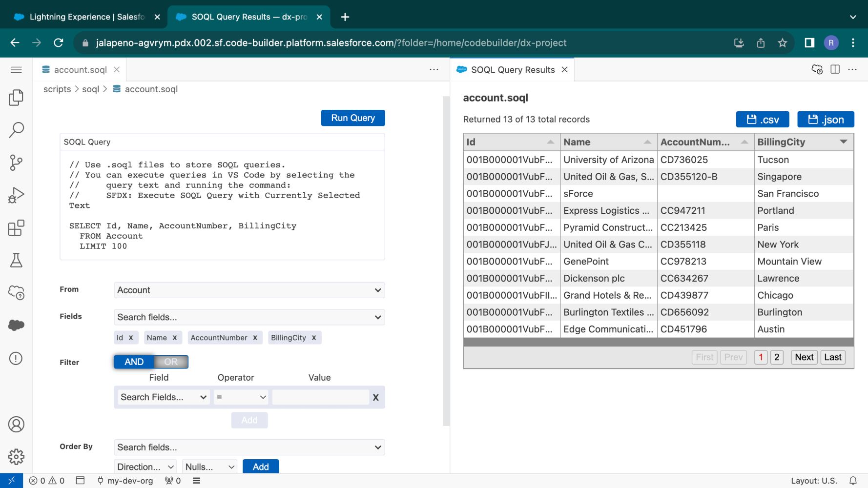
Task: Reload the browser page
Action: coord(59,43)
